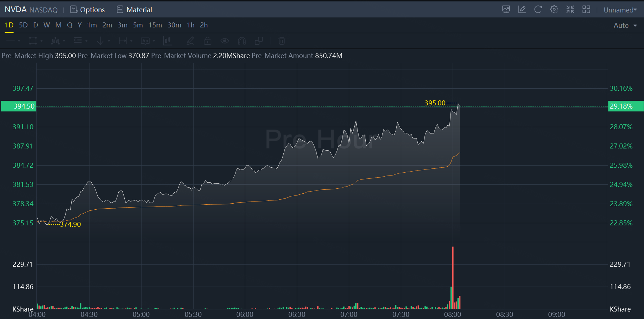Select the D daily period tab
This screenshot has width=644, height=319.
pos(36,25)
